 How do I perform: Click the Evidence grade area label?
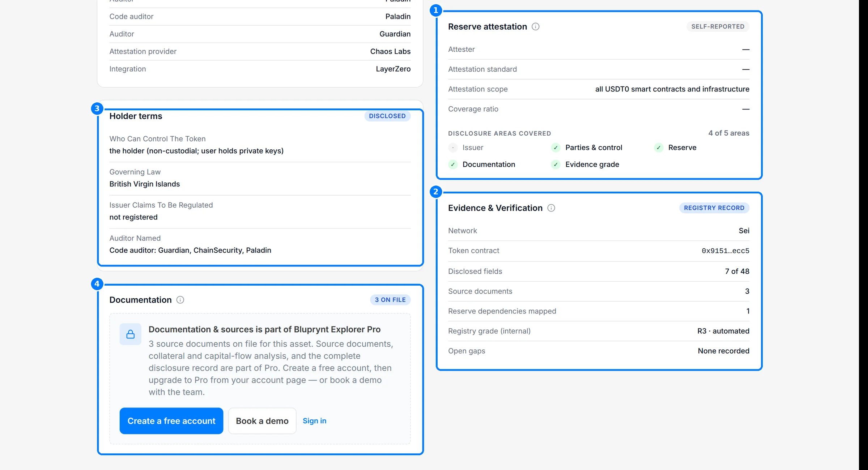click(x=592, y=164)
